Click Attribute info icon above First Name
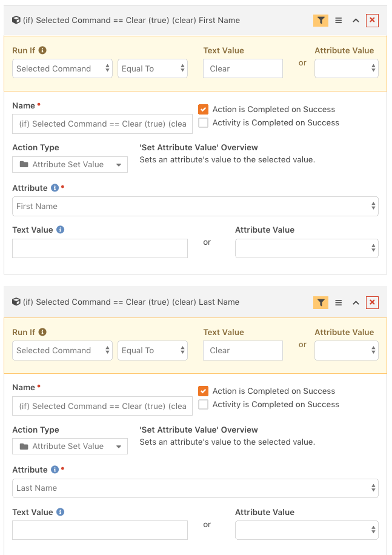This screenshot has height=555, width=392. pos(55,188)
